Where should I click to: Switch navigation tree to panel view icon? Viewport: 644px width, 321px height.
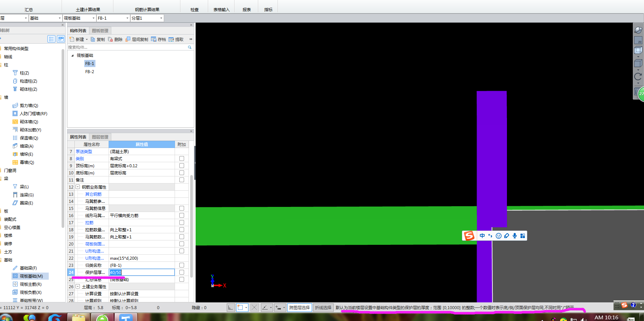click(x=61, y=39)
